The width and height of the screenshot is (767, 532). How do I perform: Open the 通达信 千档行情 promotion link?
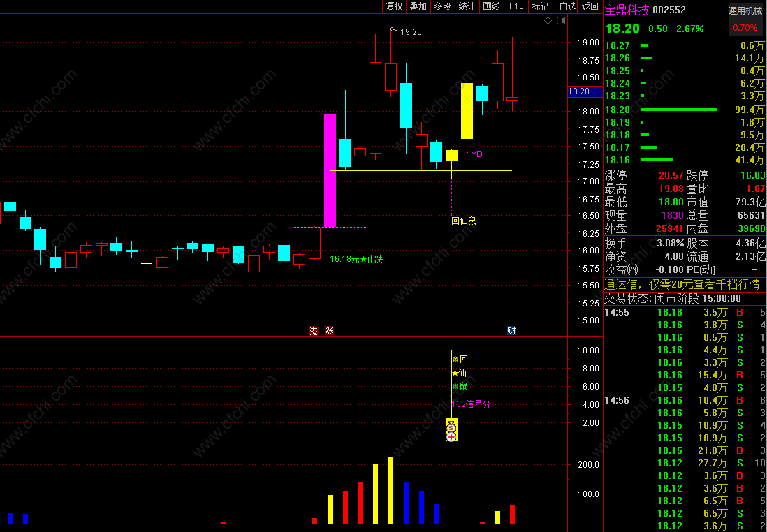[682, 285]
